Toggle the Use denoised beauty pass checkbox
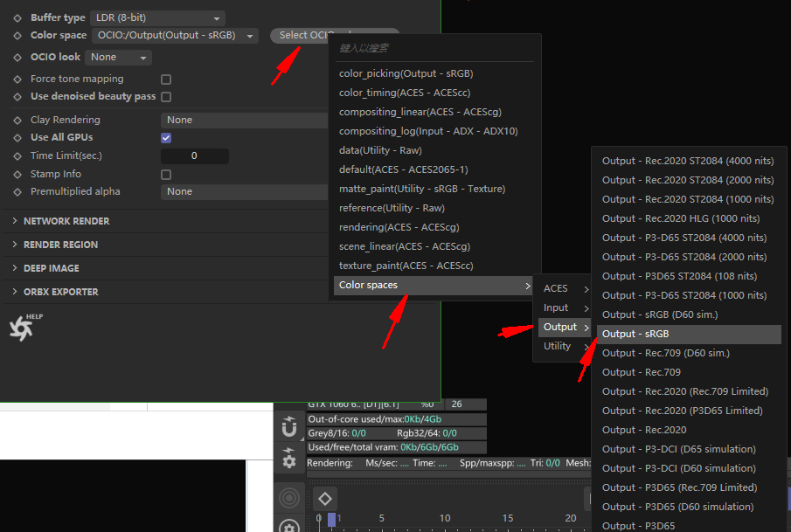This screenshot has height=532, width=791. coord(166,96)
